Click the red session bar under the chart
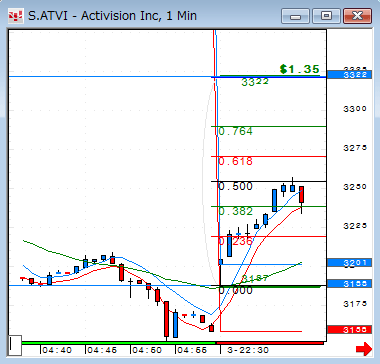This screenshot has height=364, width=380. (x=270, y=343)
